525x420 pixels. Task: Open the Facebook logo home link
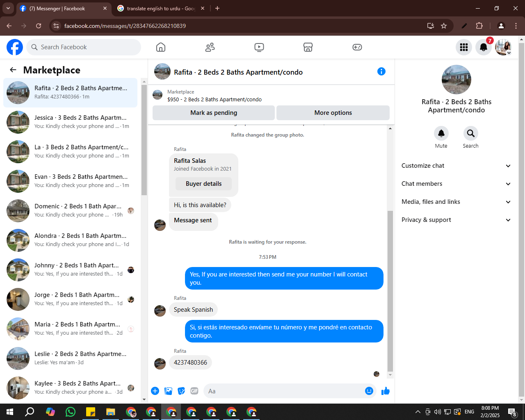(15, 47)
